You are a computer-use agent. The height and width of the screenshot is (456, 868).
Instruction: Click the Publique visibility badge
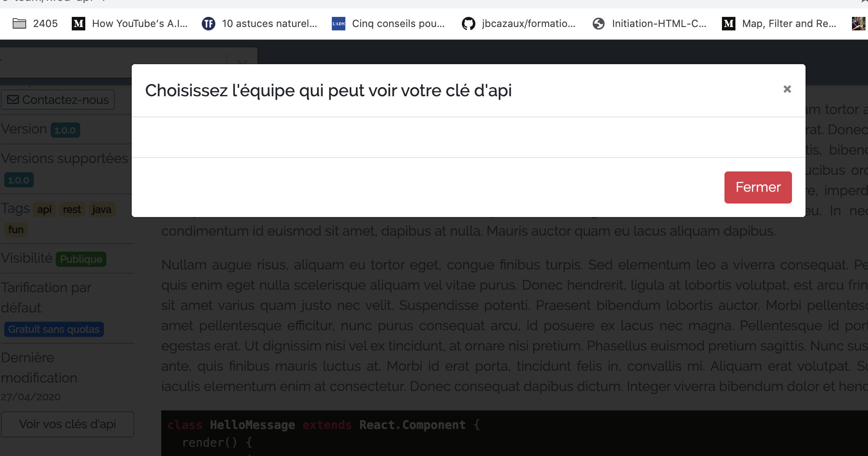coord(81,259)
